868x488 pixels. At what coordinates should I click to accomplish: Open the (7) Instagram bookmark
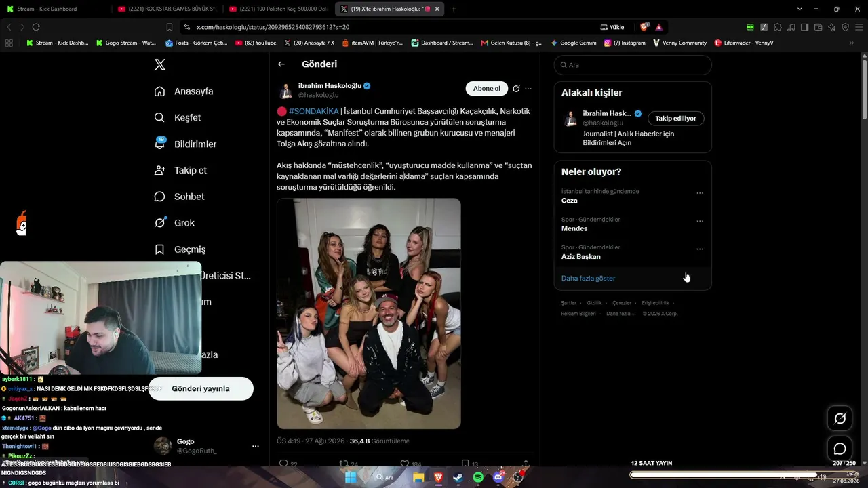tap(625, 43)
